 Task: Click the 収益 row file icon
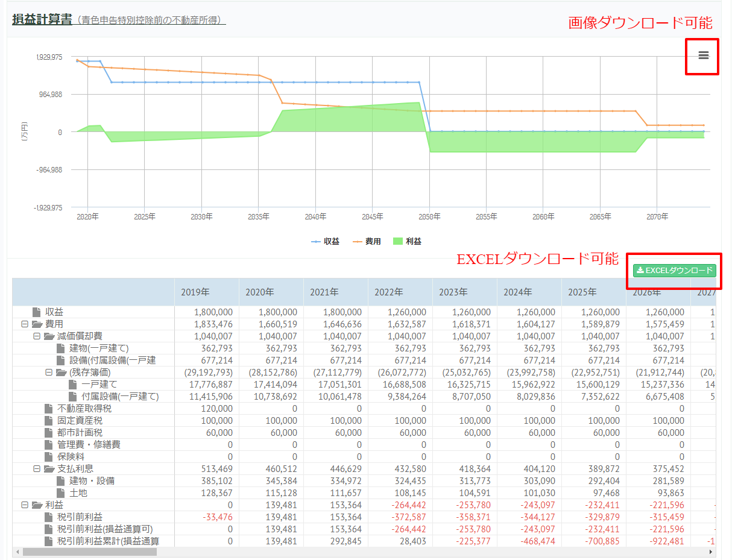[36, 312]
